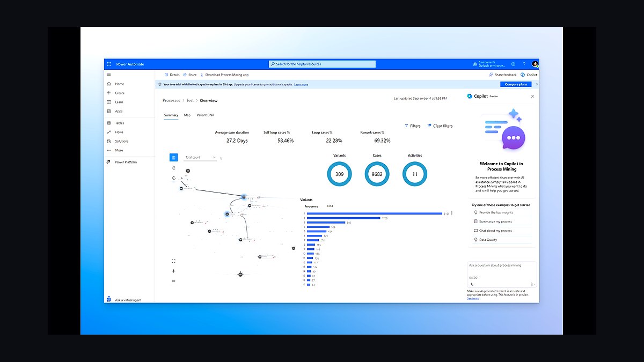Click the bar for variant 3
Viewport: 644px width, 362px height.
click(326, 223)
